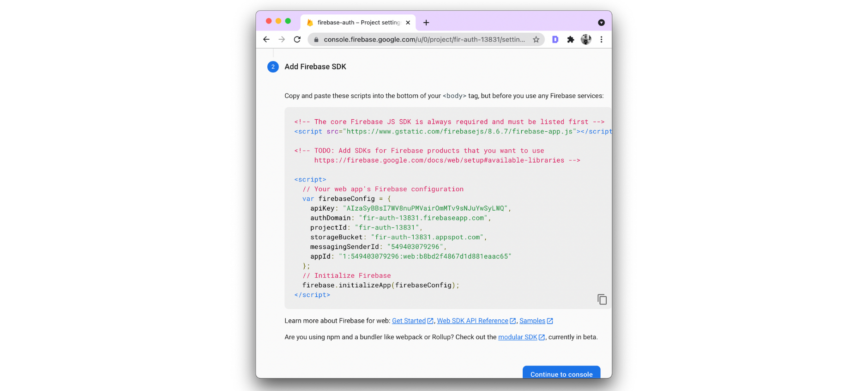Click the apiKey value string
The height and width of the screenshot is (391, 868).
point(425,208)
